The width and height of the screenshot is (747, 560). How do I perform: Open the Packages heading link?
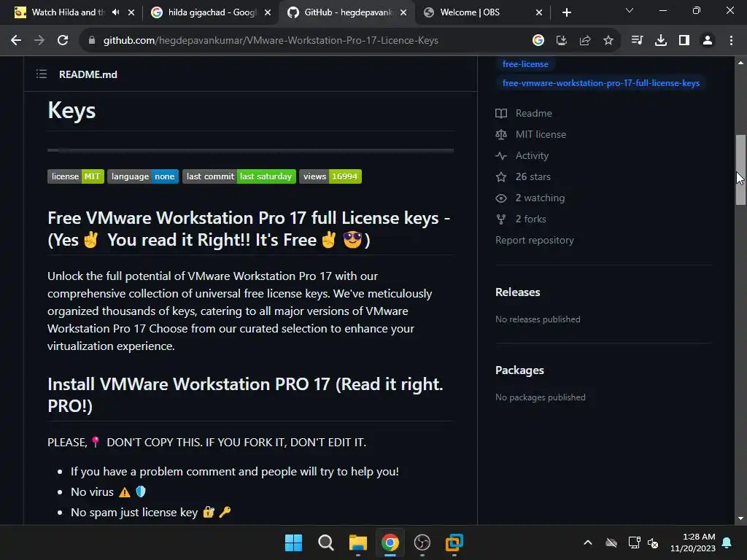[519, 370]
